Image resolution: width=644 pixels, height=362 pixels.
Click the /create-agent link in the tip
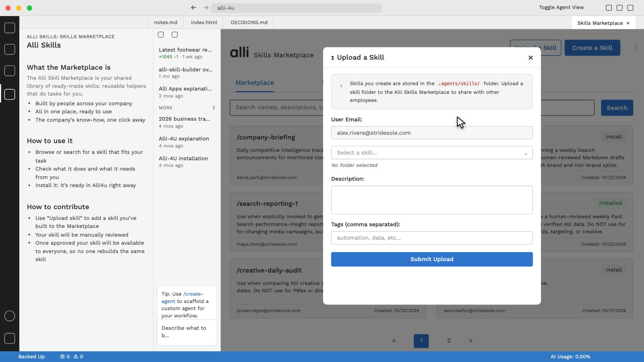182,298
